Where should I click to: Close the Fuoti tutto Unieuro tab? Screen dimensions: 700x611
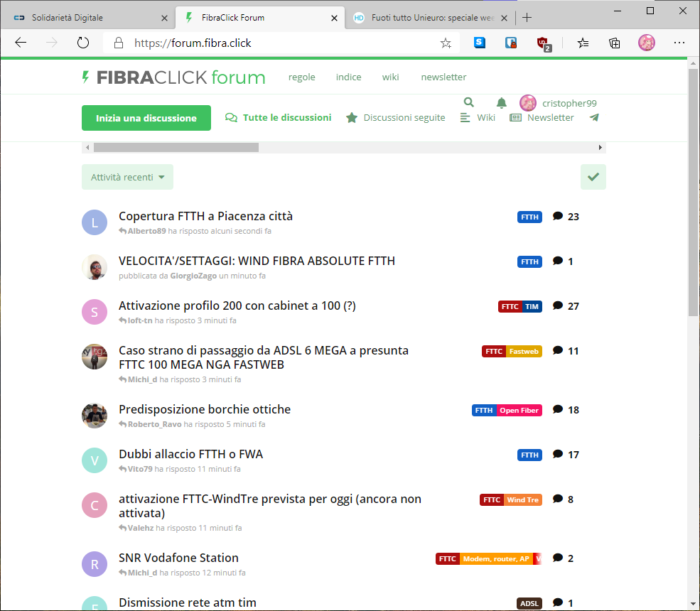504,18
